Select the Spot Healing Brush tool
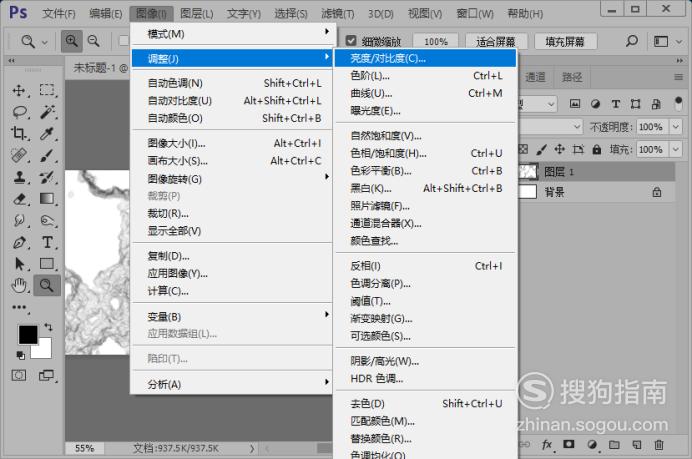The width and height of the screenshot is (692, 459). click(x=19, y=155)
